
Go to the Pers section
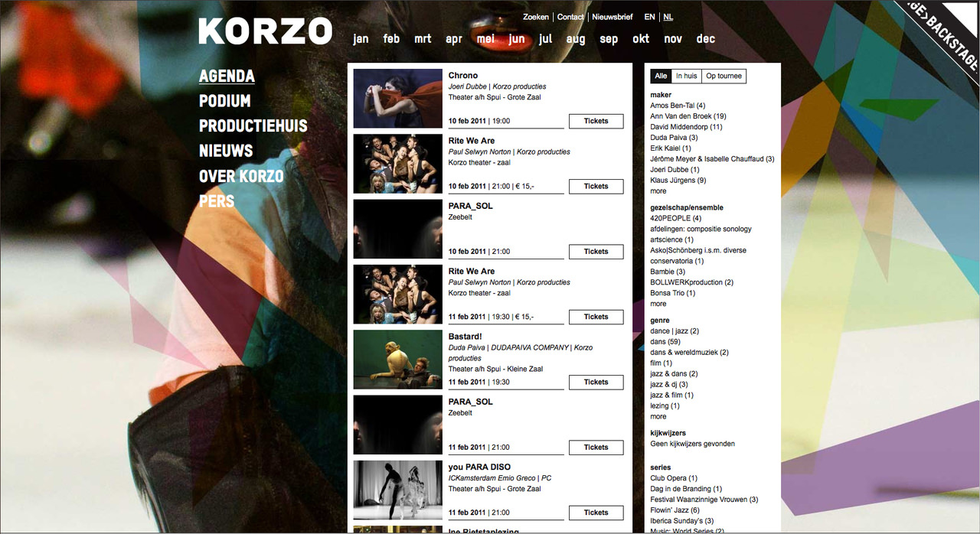[217, 201]
